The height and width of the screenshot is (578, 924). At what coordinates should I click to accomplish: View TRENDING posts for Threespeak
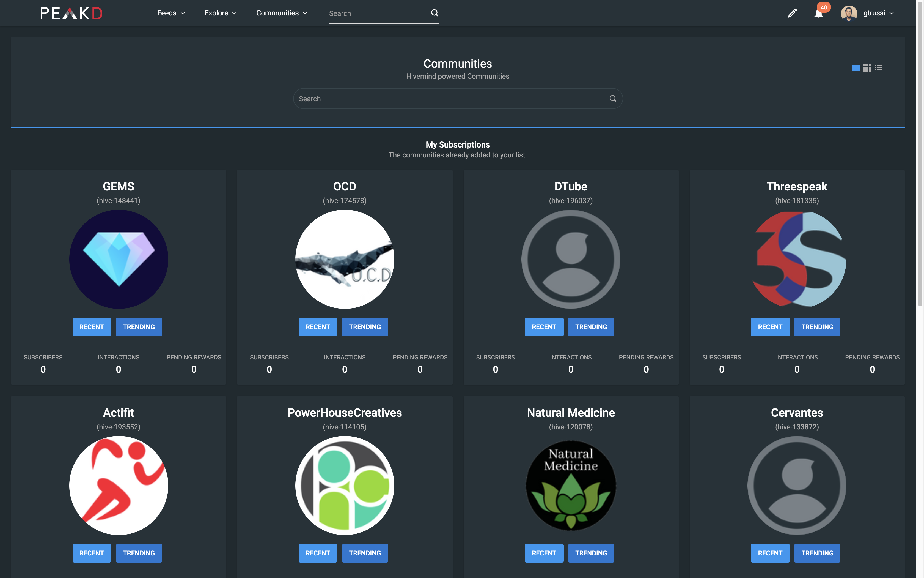817,327
